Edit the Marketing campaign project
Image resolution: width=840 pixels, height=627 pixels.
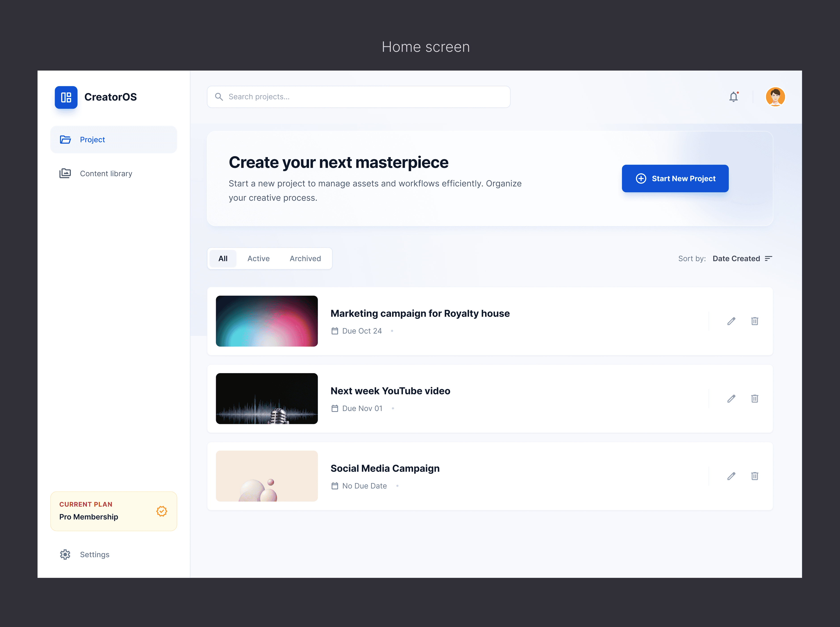point(731,321)
